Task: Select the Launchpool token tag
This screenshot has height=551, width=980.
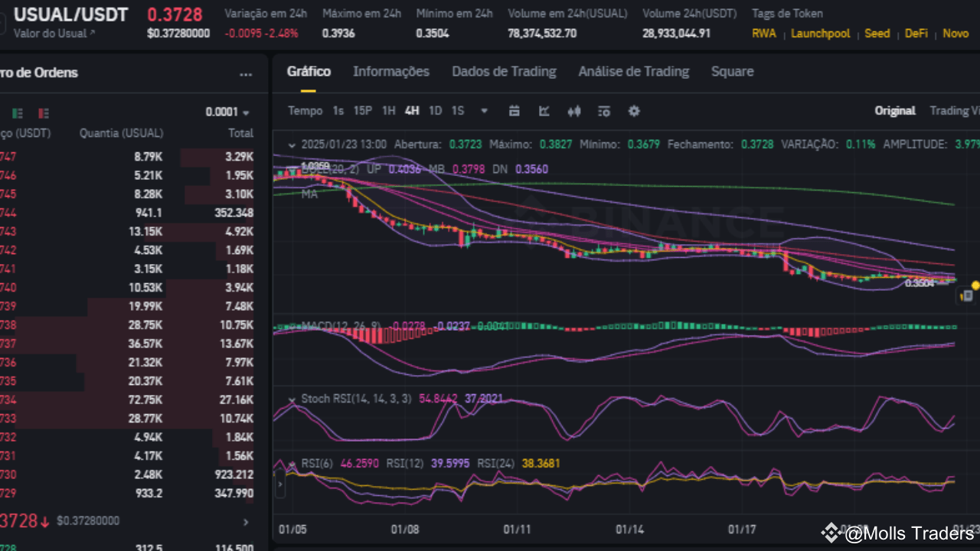Action: [x=821, y=34]
